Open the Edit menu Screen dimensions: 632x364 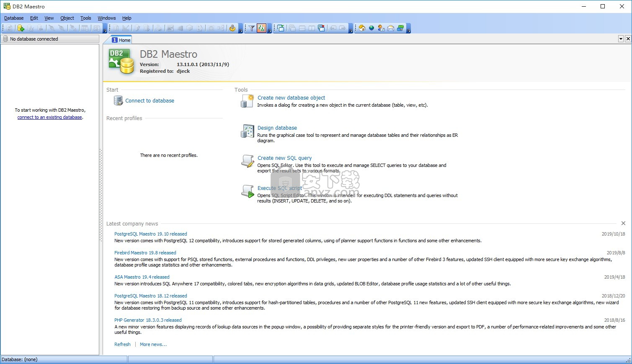pos(34,18)
